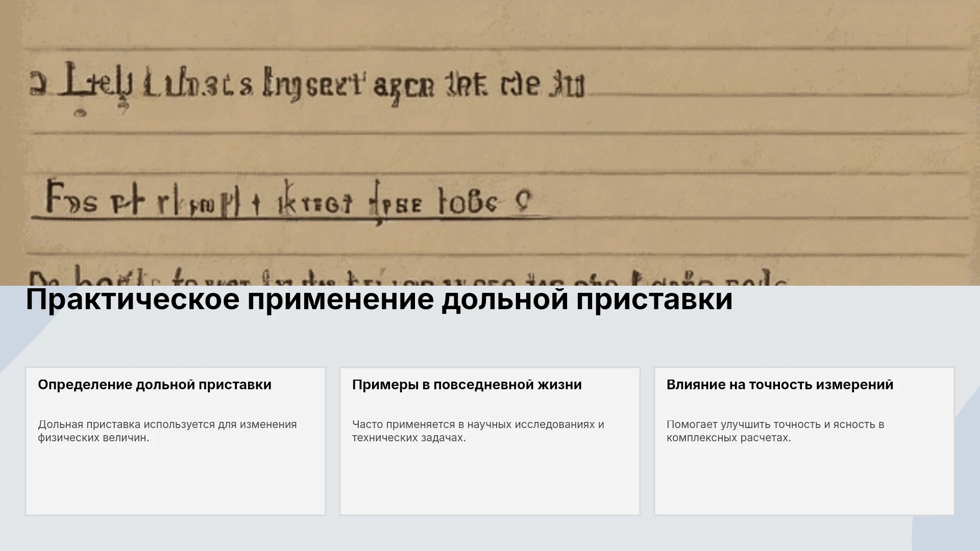Click the words 'физических величин.' in first card
980x551 pixels.
[x=93, y=438]
